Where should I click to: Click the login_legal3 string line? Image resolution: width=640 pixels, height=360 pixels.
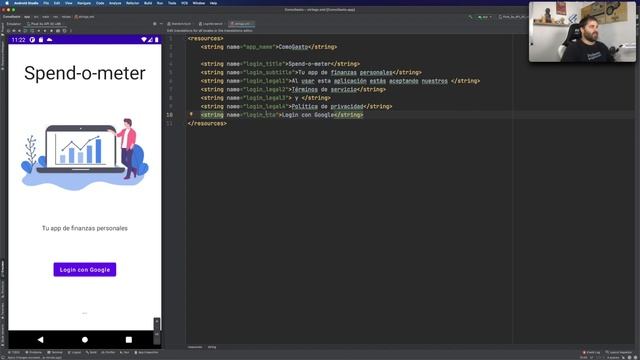click(265, 98)
